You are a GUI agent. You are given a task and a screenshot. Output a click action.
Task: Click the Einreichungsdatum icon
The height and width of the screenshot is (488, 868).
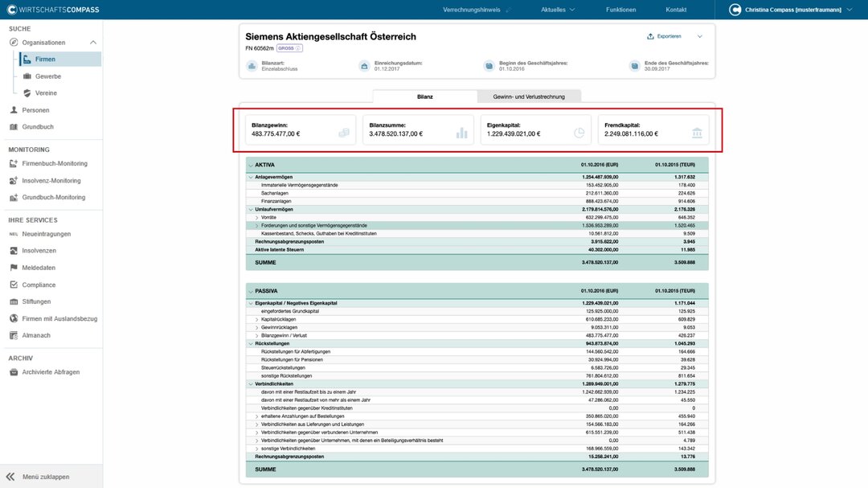364,66
